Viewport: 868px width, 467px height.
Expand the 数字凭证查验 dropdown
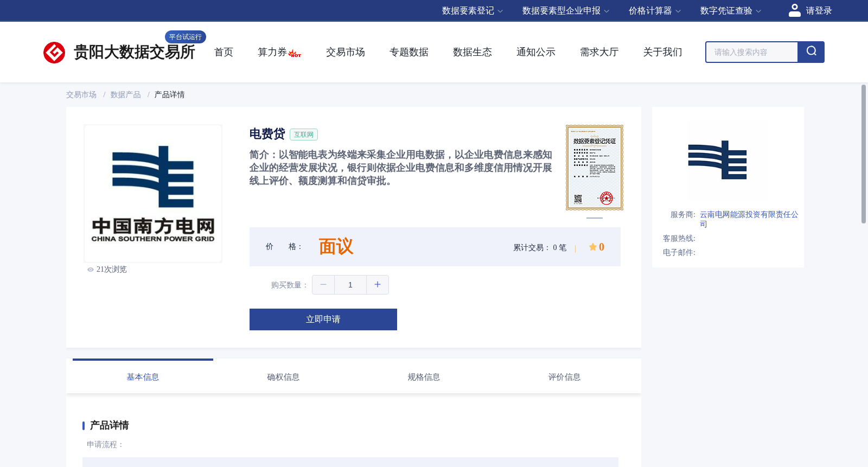point(730,11)
